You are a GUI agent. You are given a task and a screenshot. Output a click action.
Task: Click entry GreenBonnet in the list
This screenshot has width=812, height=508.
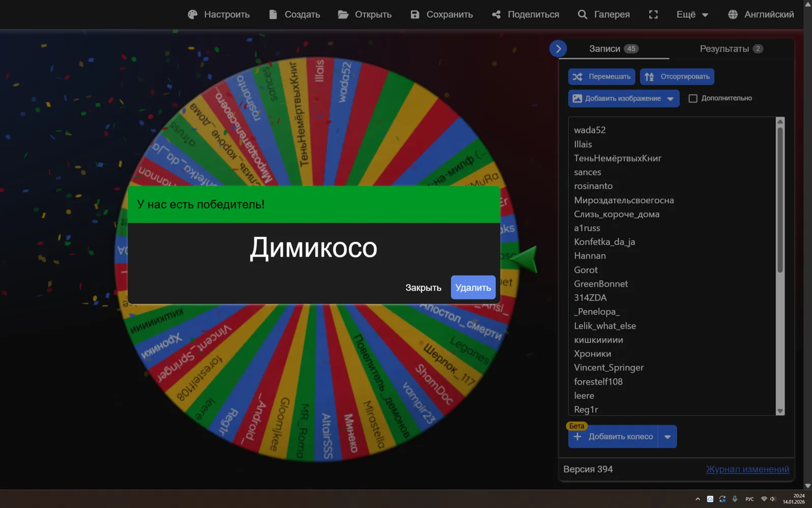click(601, 283)
